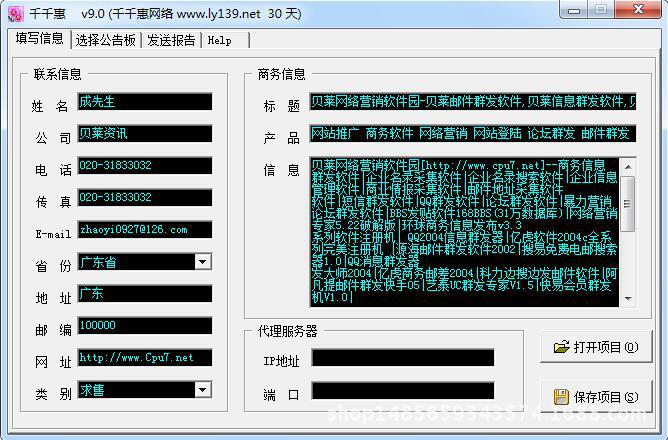Click the pink flower app icon in the title bar
Screen dimensions: 668x440
pyautogui.click(x=15, y=14)
